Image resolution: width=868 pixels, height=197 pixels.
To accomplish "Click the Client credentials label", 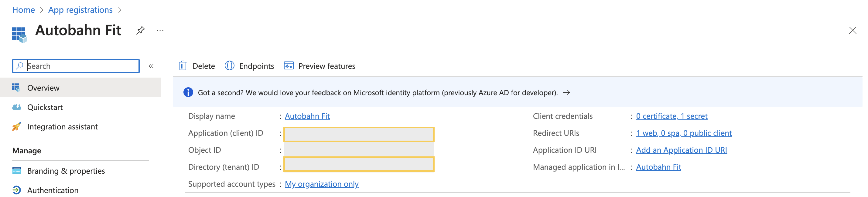I will (x=562, y=116).
